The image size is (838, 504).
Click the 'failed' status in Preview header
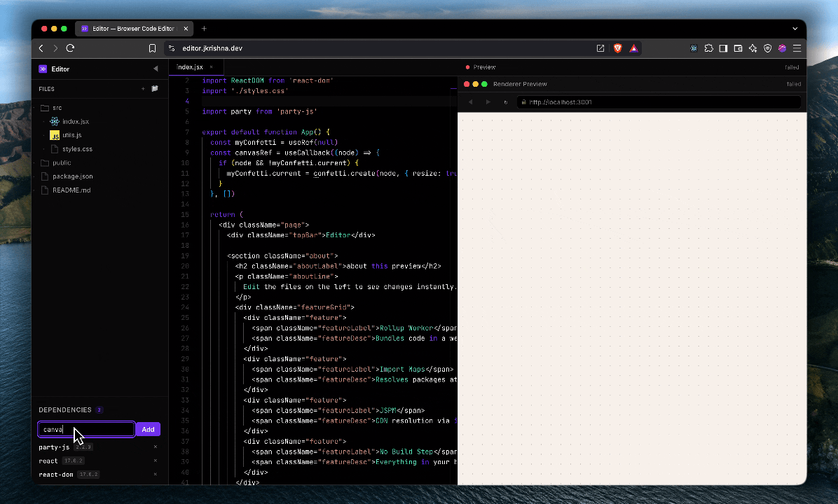click(792, 67)
